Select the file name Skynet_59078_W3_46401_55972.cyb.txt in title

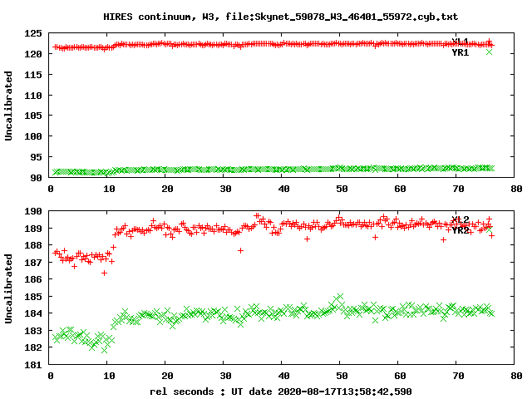click(356, 17)
